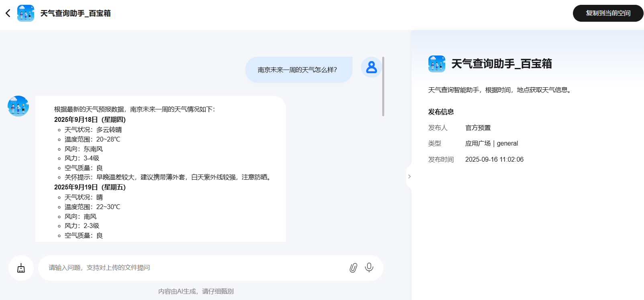This screenshot has height=300, width=644.
Task: Click the line 天气状况：晴
Action: pos(84,197)
